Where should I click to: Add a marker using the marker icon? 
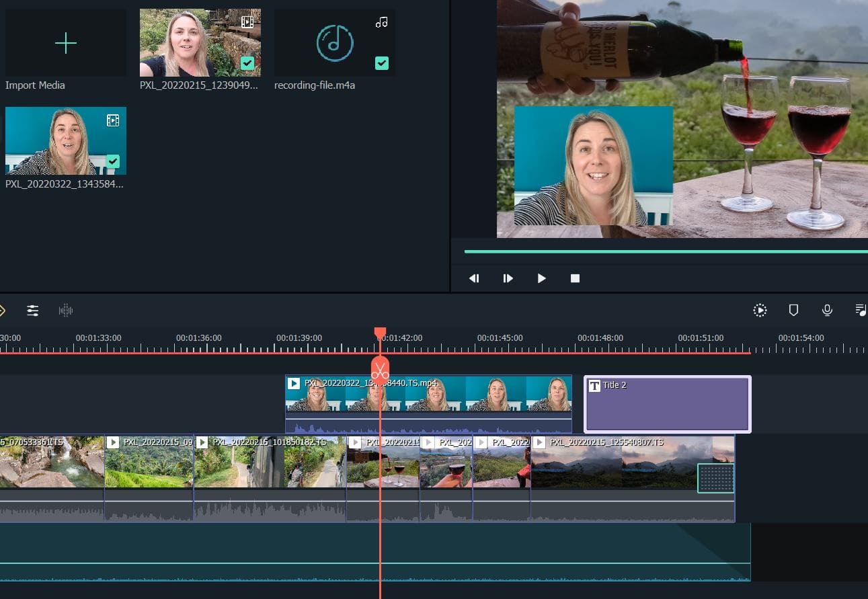click(793, 310)
